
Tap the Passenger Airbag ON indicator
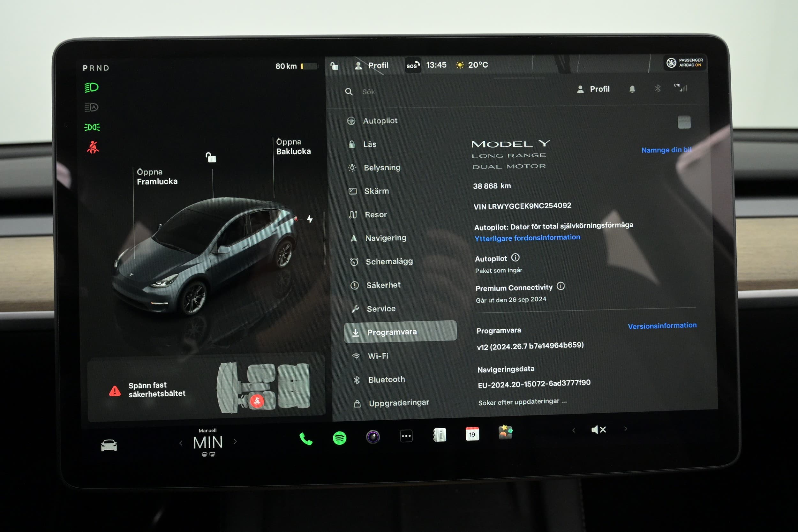(x=685, y=63)
